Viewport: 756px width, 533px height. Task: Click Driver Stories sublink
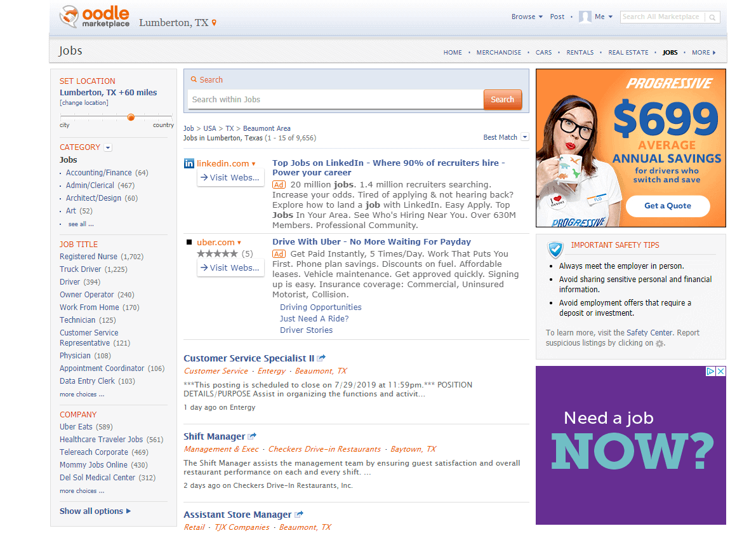pyautogui.click(x=306, y=330)
